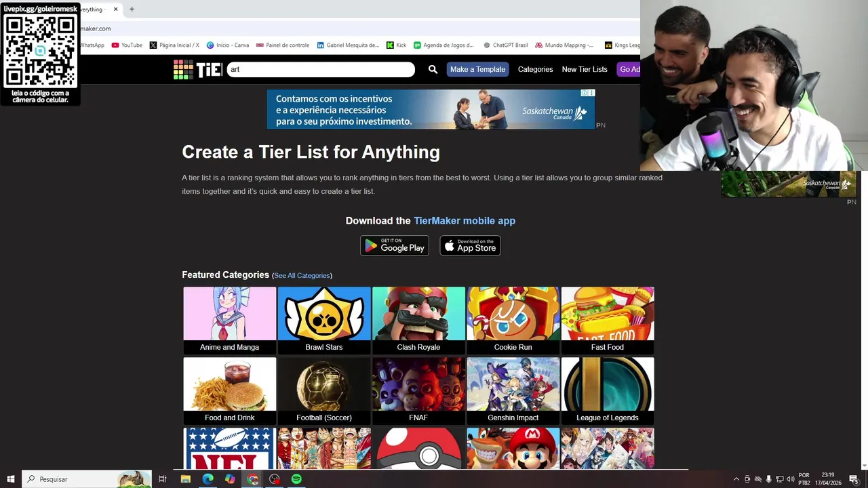Open the Pokéball category thumbnail
Screen dimensions: 868x488
(x=418, y=448)
